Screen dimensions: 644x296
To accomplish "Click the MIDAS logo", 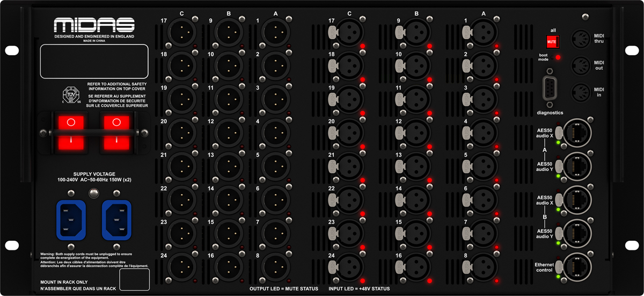I will coord(94,25).
